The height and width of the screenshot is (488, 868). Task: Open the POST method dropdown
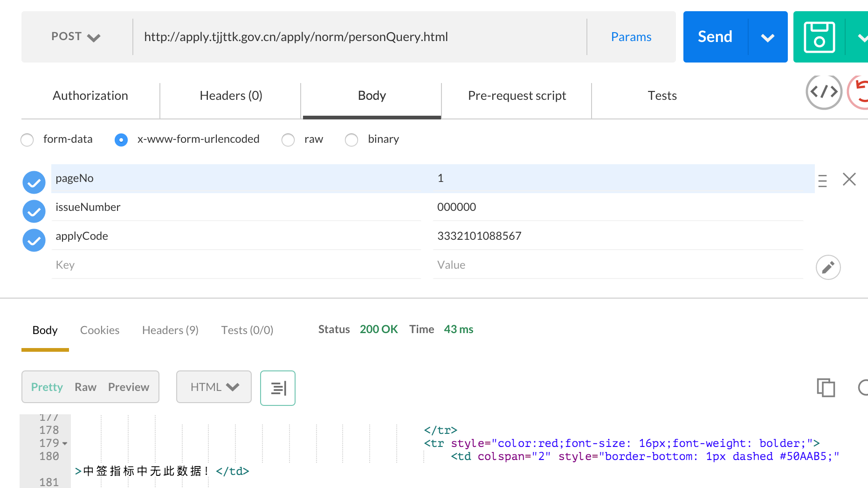(76, 37)
